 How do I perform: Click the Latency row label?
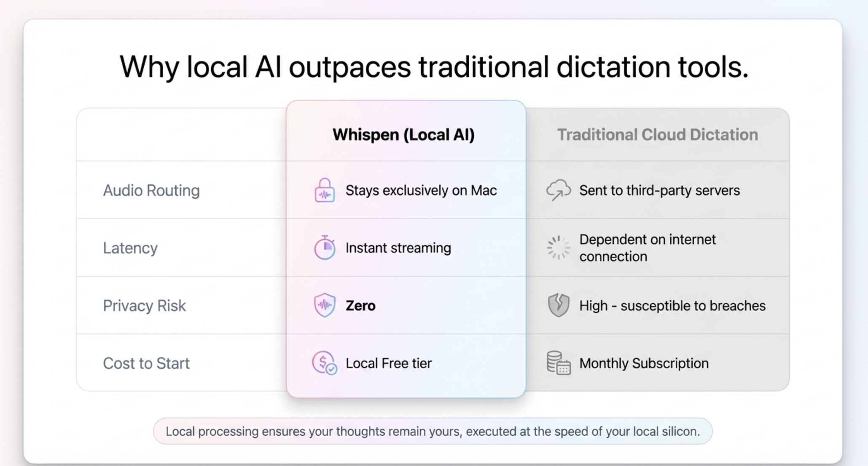pos(130,248)
